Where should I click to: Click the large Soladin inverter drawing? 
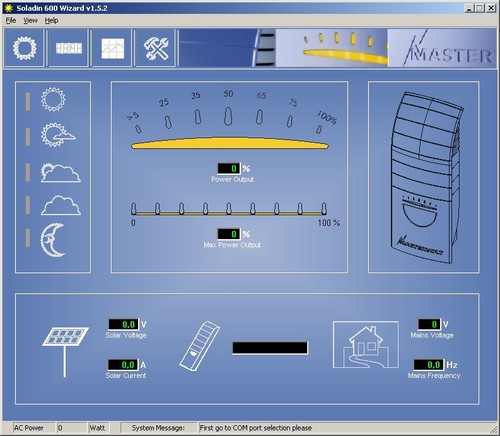(x=427, y=177)
